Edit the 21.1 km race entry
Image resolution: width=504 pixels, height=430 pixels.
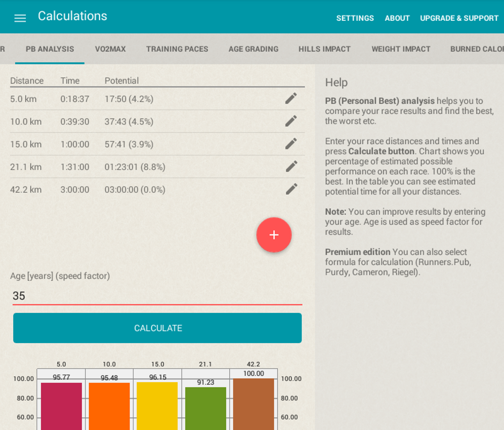[x=291, y=166]
